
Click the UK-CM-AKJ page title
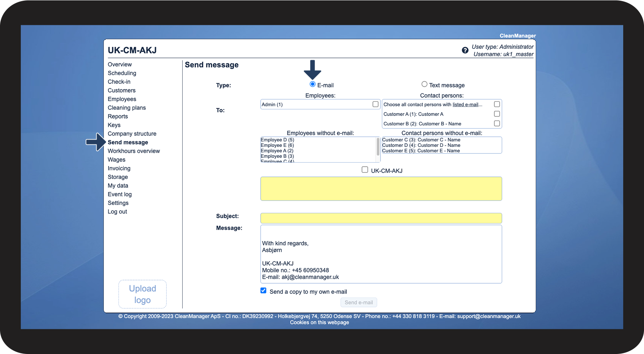point(132,50)
